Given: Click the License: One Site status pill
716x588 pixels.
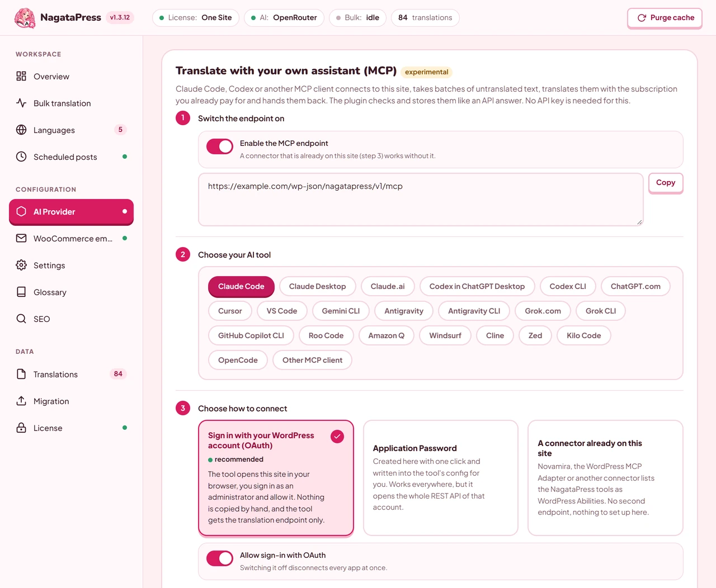Looking at the screenshot, I should (x=196, y=18).
